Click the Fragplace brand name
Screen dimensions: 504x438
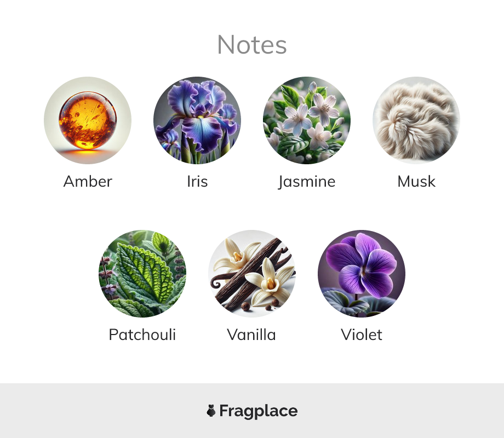(x=259, y=411)
